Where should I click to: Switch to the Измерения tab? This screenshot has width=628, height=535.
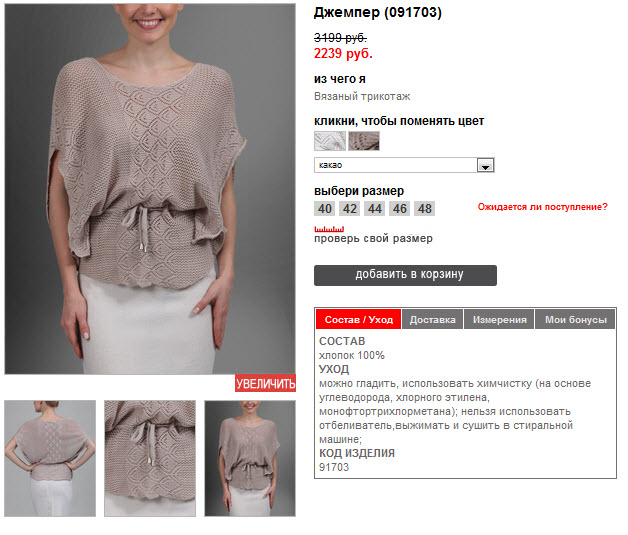[499, 319]
